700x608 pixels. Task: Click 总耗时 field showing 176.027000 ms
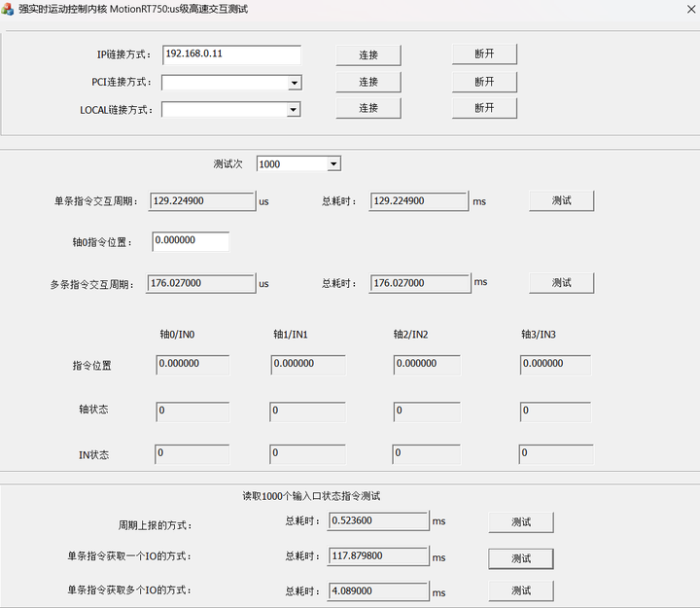coord(420,283)
